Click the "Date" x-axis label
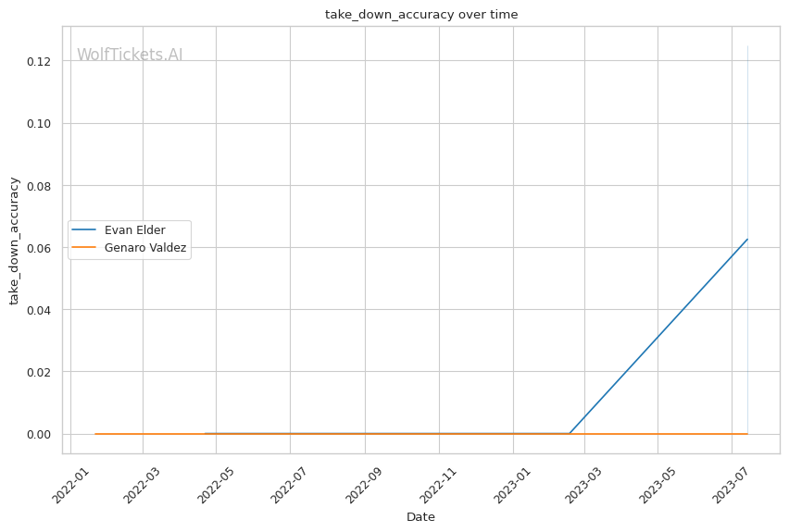 (x=420, y=517)
